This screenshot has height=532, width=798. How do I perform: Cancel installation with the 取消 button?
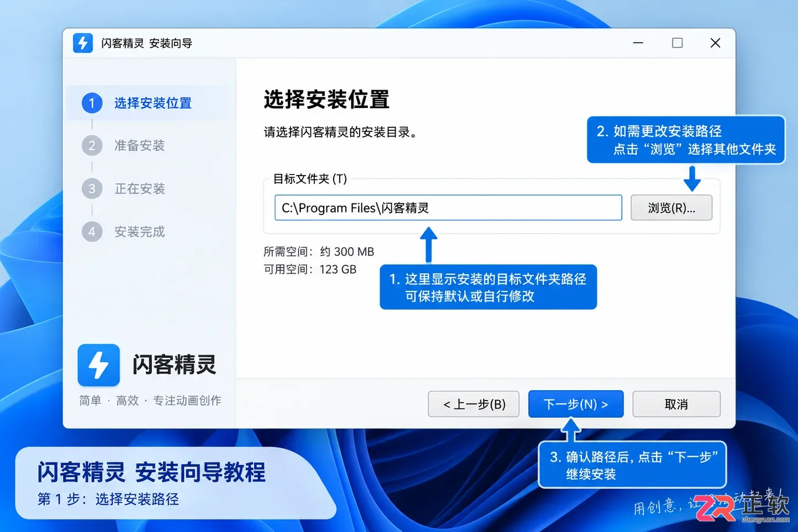point(676,404)
